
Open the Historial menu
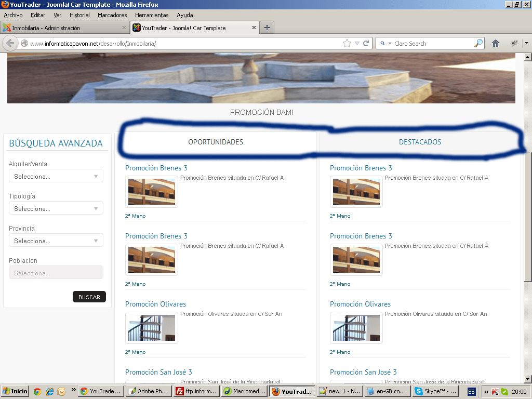pyautogui.click(x=79, y=15)
